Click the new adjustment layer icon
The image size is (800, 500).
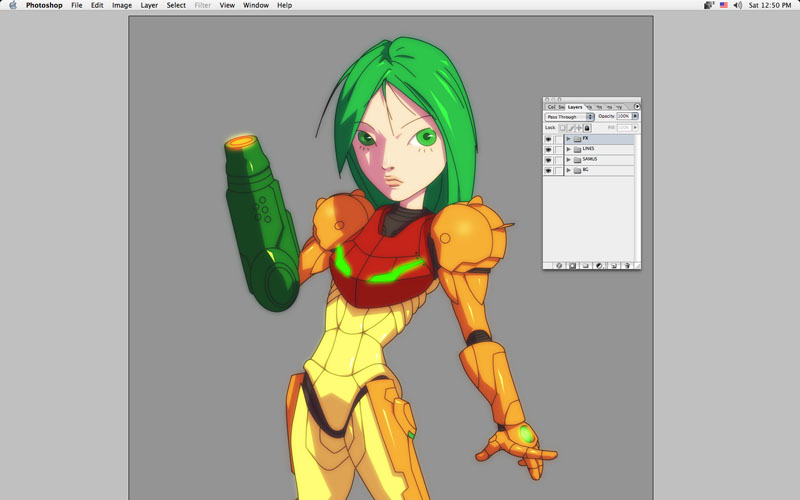pyautogui.click(x=599, y=266)
